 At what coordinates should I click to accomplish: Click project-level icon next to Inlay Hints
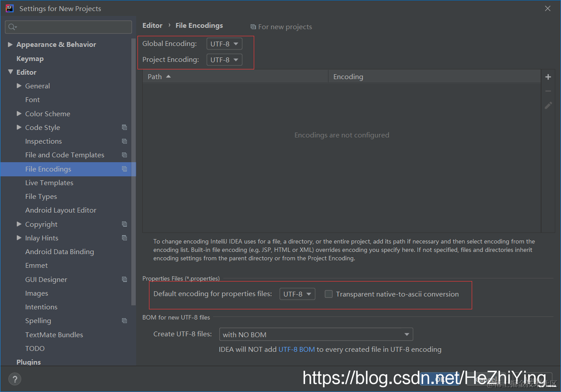124,238
